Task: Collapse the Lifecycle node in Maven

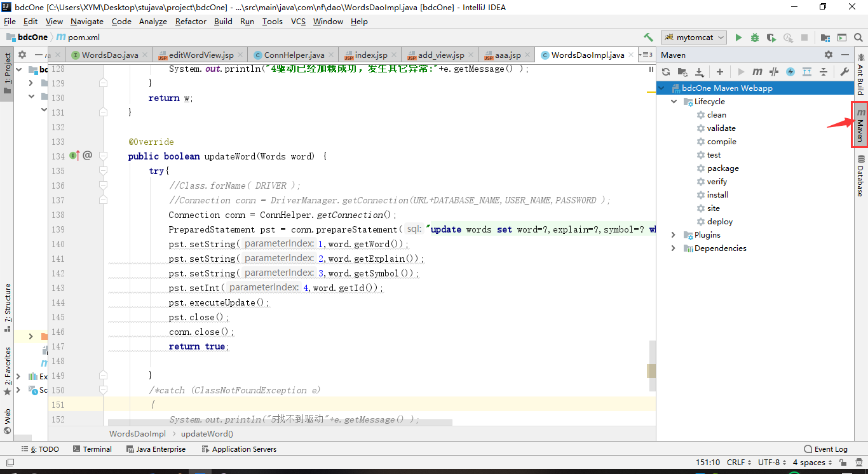Action: click(674, 102)
